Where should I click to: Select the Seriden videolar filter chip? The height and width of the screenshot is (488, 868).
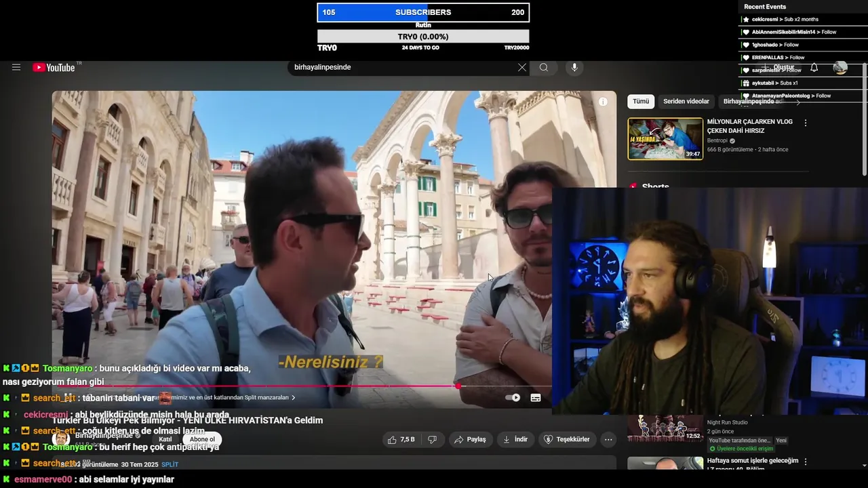point(686,101)
